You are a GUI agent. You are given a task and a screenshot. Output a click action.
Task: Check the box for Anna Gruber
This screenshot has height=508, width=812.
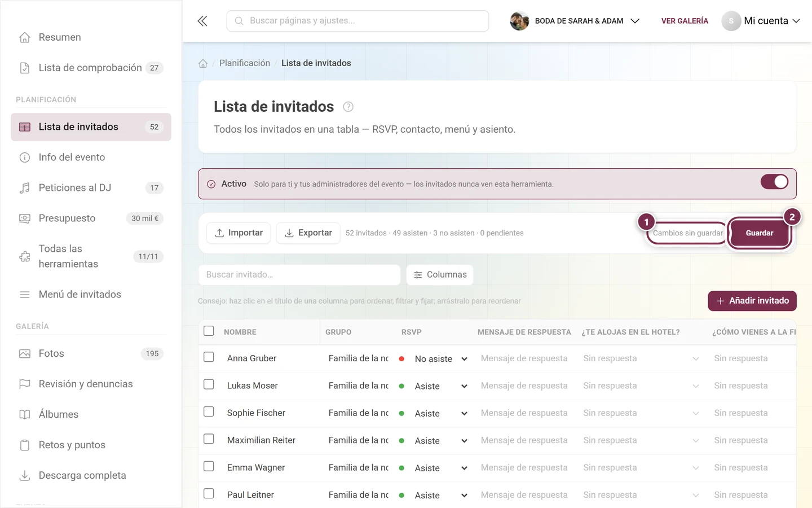click(x=209, y=357)
